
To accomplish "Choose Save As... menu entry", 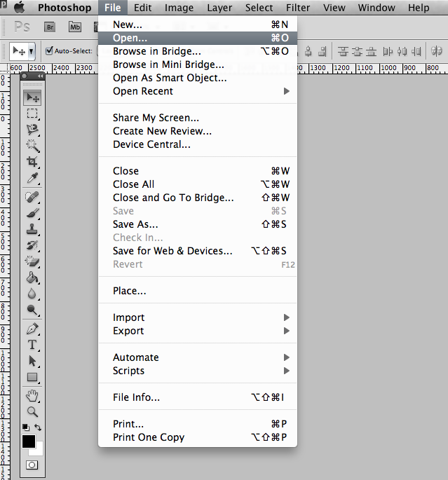I will 198,224.
